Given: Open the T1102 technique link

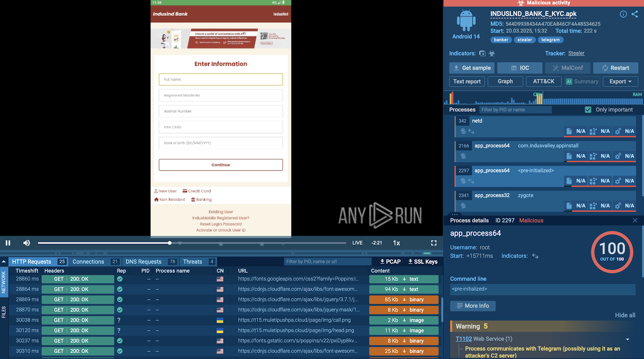Looking at the screenshot, I should [464, 339].
